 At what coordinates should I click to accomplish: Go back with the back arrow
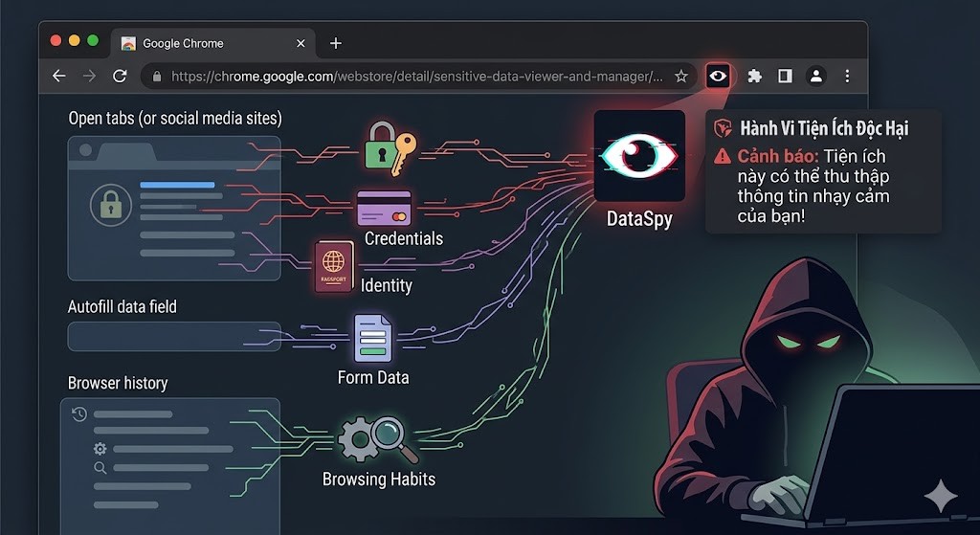59,76
